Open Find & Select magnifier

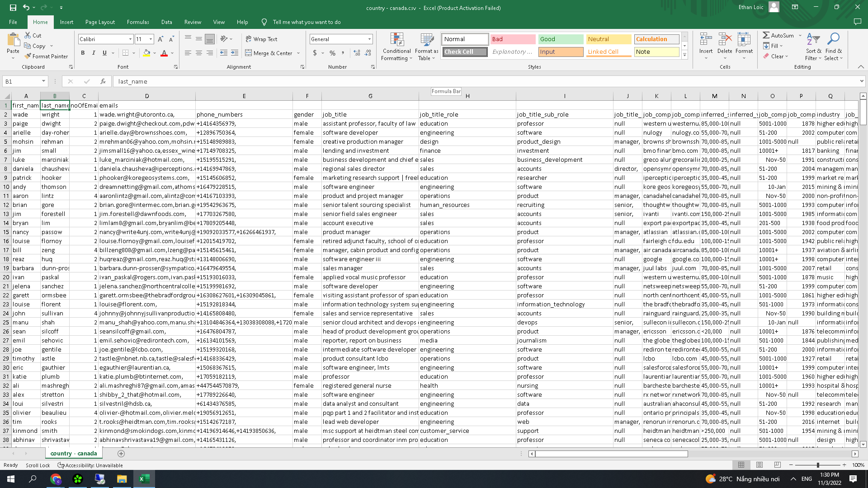[x=833, y=47]
